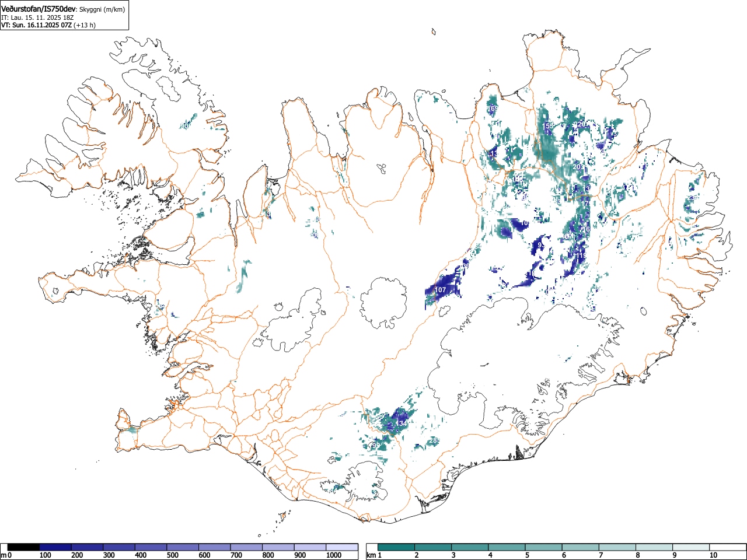Pick the 6–7 km legend color segment
This screenshot has width=747, height=560.
click(x=580, y=547)
